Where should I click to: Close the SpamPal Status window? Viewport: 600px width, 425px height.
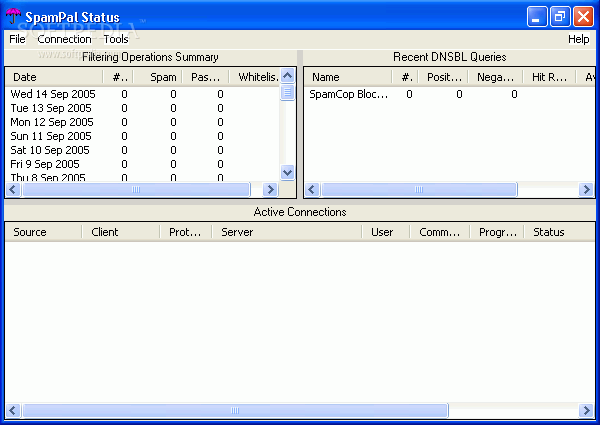[583, 16]
